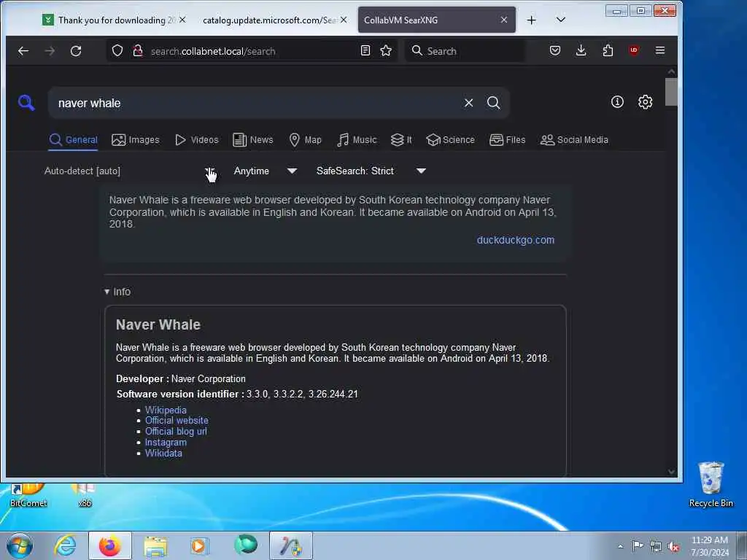Reload the current page

click(x=76, y=51)
